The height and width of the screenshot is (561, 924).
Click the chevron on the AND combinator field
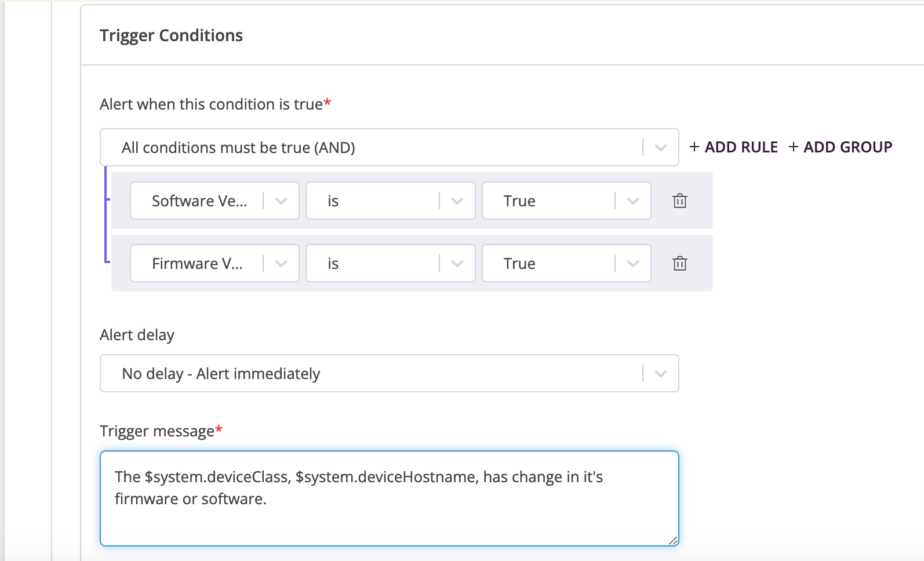pyautogui.click(x=660, y=147)
